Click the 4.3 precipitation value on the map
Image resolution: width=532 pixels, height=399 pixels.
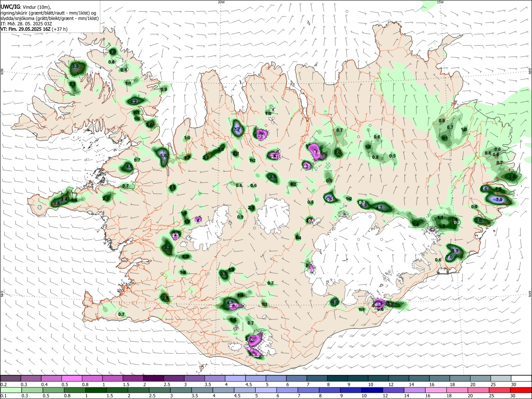(230, 303)
